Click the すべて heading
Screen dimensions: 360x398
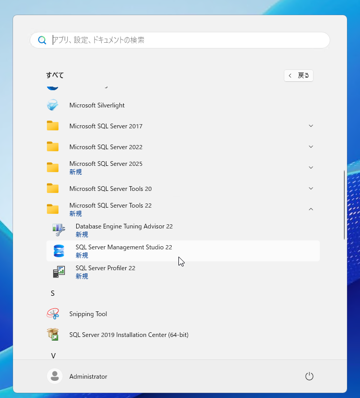point(55,75)
